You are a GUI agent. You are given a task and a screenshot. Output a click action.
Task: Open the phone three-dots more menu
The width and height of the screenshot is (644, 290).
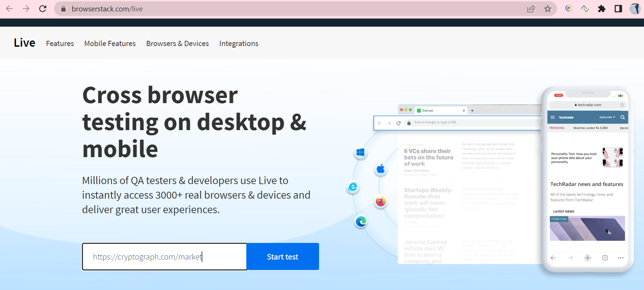[621, 258]
